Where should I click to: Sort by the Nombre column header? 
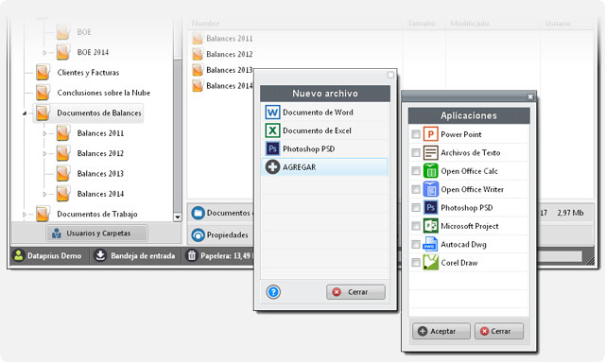pyautogui.click(x=206, y=24)
